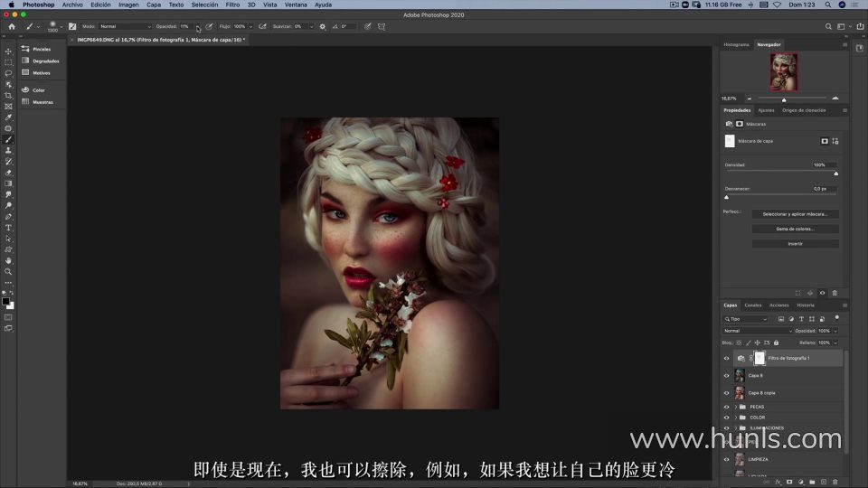Click the layer styles fx icon
The image size is (868, 488).
coord(778,482)
